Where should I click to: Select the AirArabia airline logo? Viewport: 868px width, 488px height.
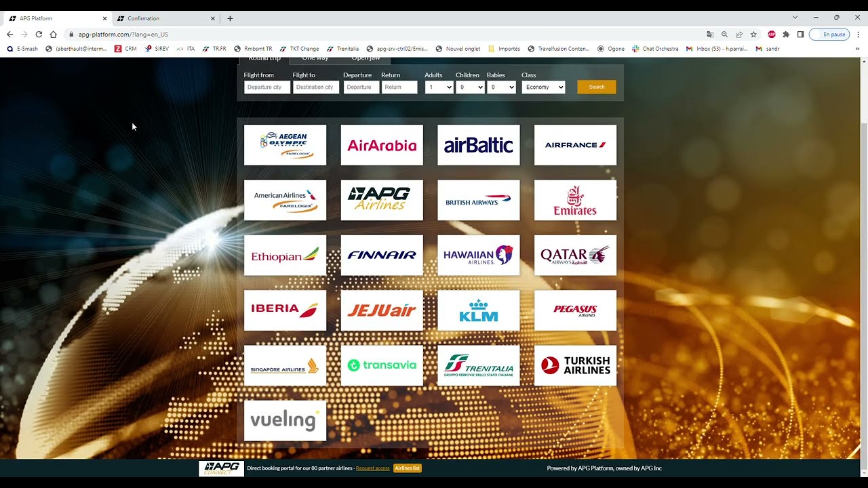pyautogui.click(x=382, y=145)
